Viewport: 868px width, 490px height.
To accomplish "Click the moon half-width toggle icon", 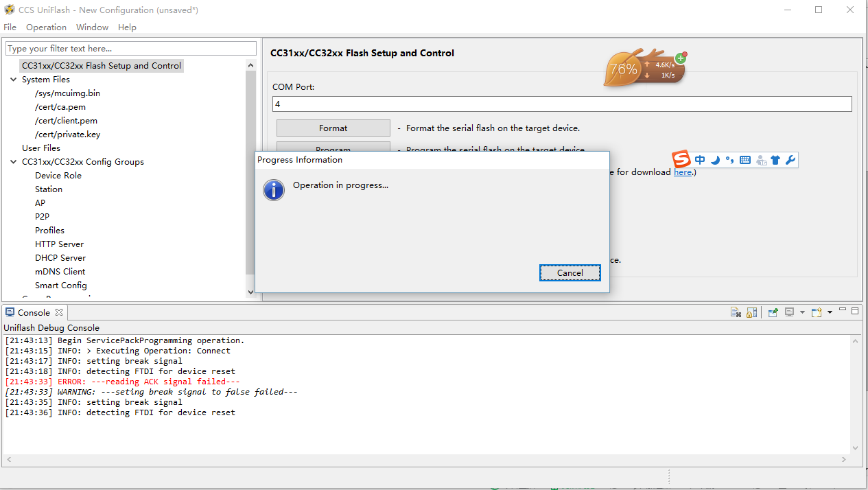I will [x=716, y=160].
